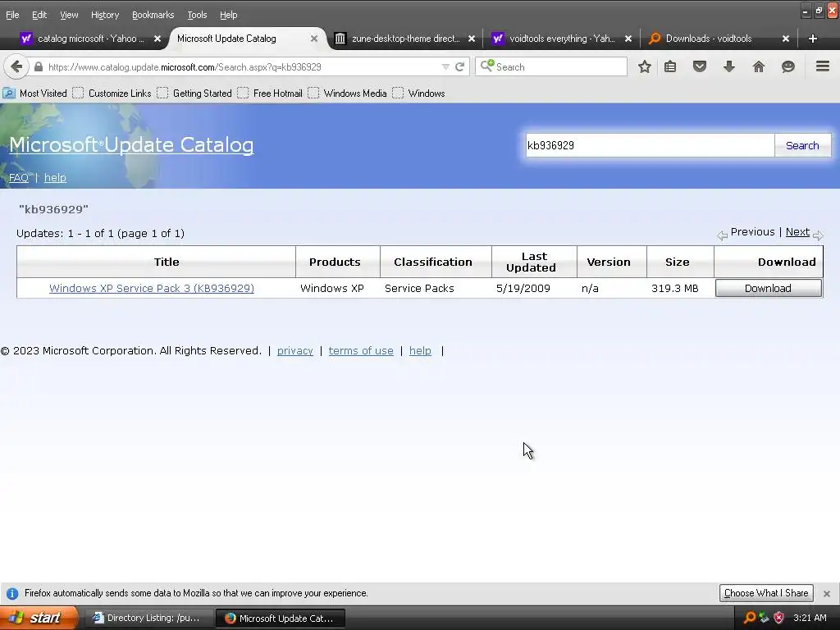Open the History menu

pyautogui.click(x=105, y=15)
